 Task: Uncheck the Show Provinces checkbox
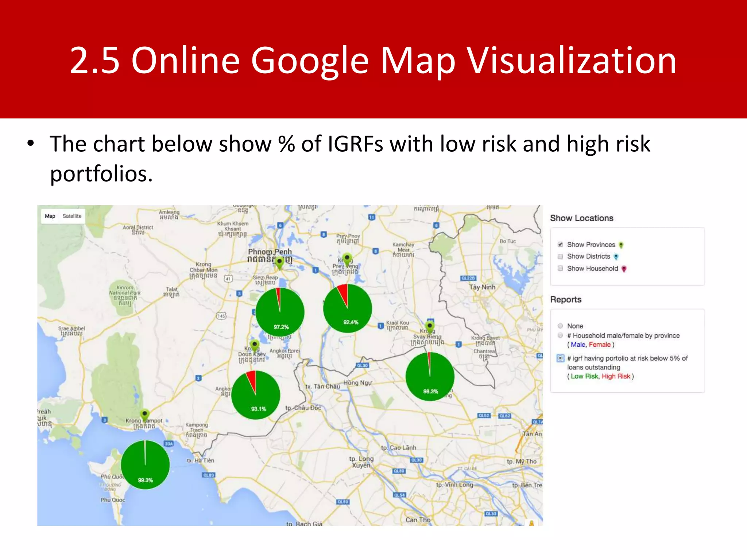click(x=560, y=245)
